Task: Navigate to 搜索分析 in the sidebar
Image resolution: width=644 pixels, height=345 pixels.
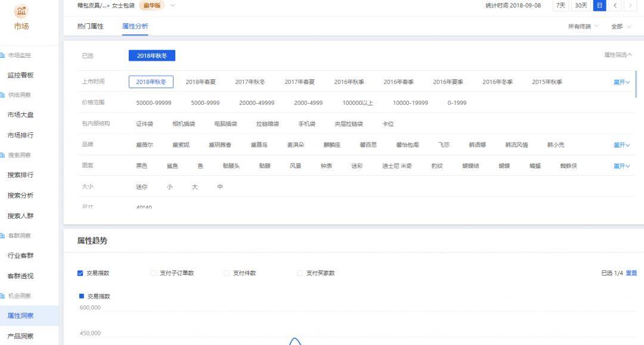Action: click(x=20, y=195)
